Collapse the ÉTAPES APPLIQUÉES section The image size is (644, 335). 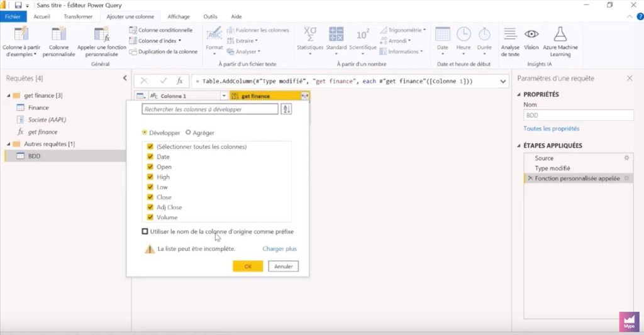[518, 146]
